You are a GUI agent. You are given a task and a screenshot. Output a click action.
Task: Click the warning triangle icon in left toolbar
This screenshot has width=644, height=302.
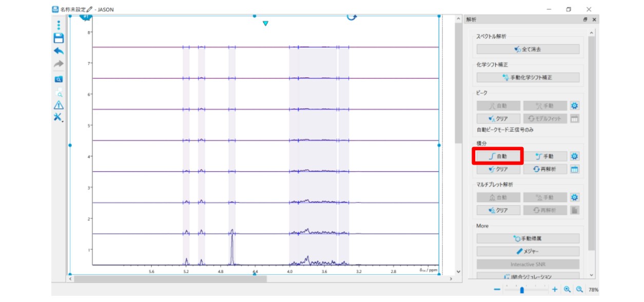pyautogui.click(x=58, y=105)
